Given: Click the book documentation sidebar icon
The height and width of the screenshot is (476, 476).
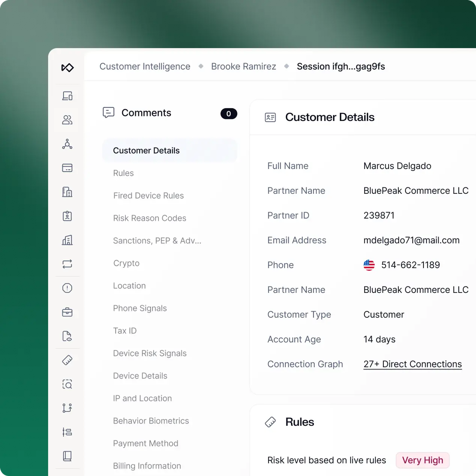Looking at the screenshot, I should pos(67,456).
